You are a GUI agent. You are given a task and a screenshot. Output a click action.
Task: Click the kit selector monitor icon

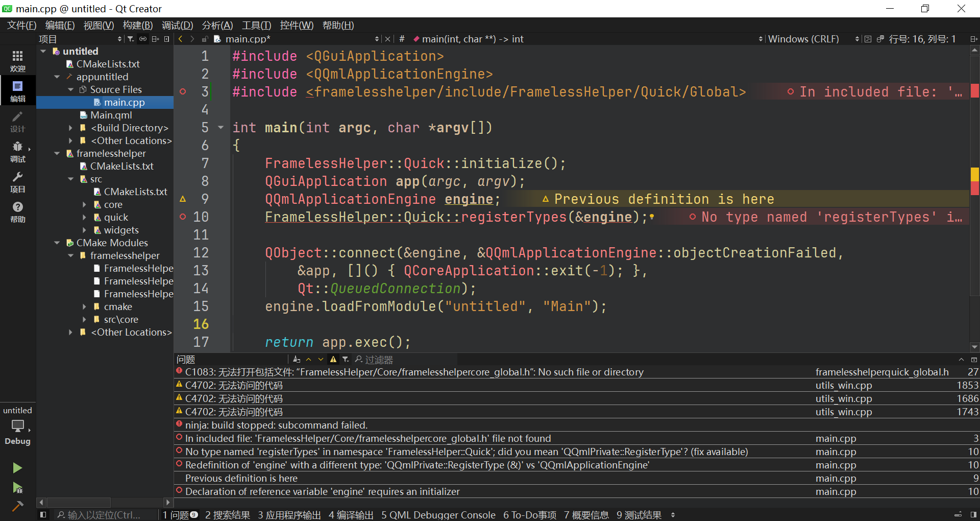pos(17,425)
